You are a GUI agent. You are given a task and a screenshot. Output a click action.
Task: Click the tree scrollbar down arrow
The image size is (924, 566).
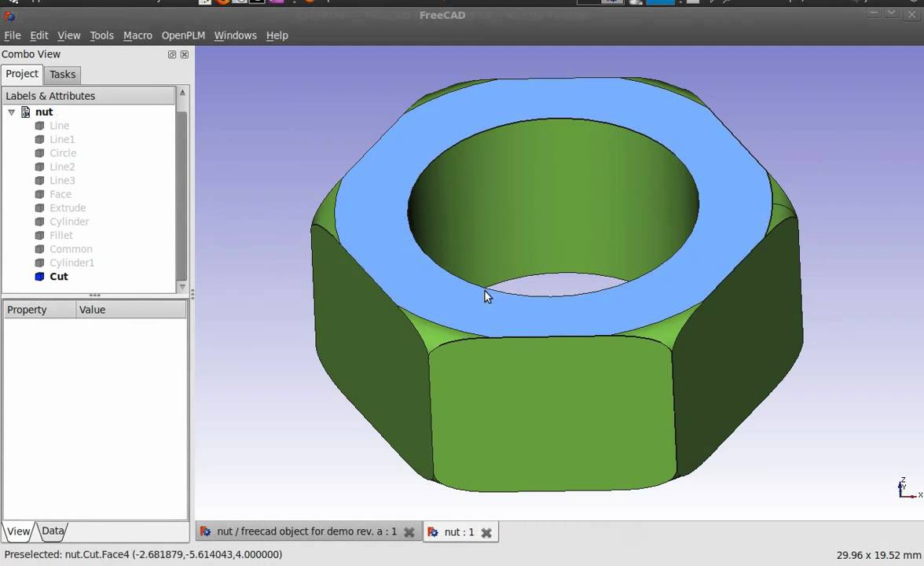(182, 287)
